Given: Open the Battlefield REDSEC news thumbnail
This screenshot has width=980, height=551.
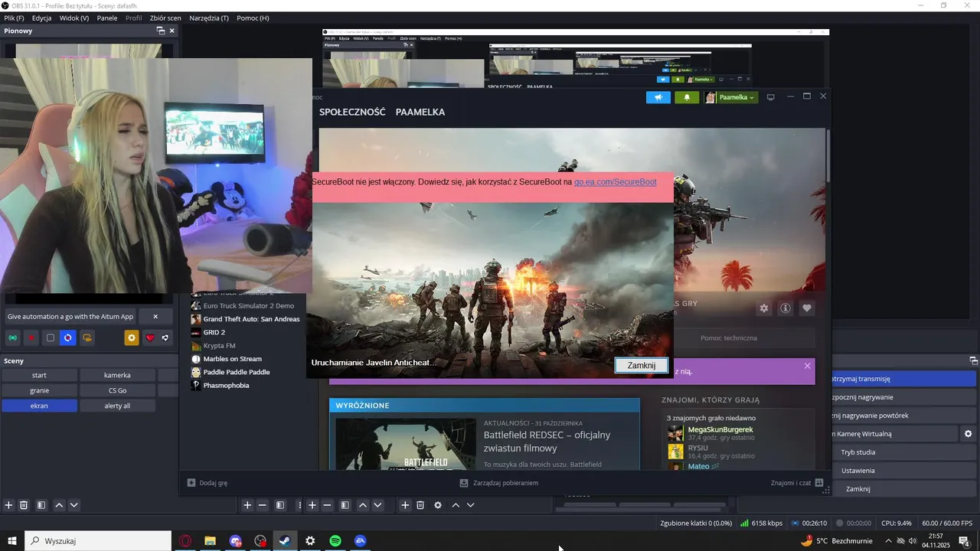Looking at the screenshot, I should click(406, 444).
